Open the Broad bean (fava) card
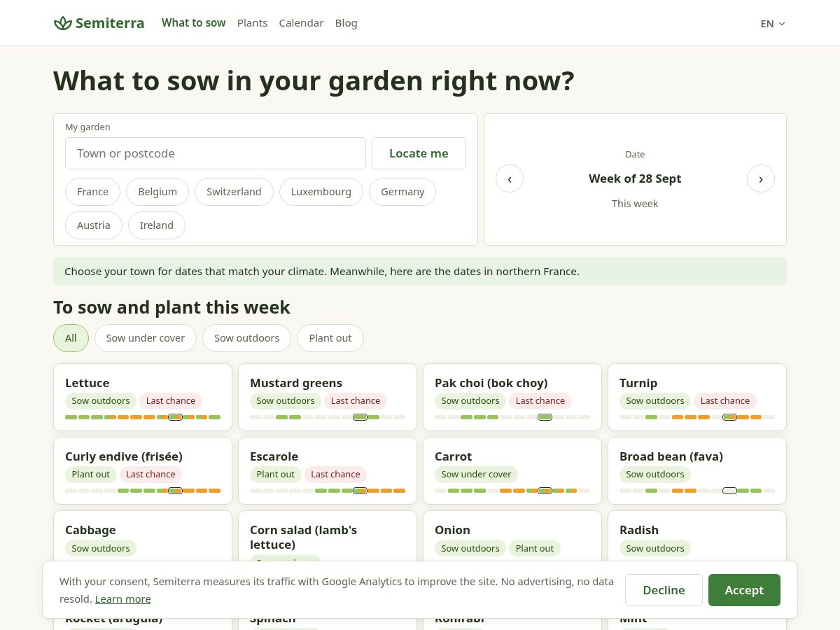This screenshot has width=840, height=630. [x=697, y=470]
